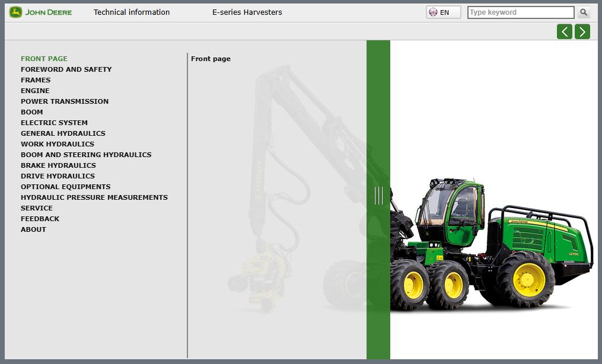The height and width of the screenshot is (364, 602).
Task: Click the green next-page arrow icon
Action: click(582, 31)
